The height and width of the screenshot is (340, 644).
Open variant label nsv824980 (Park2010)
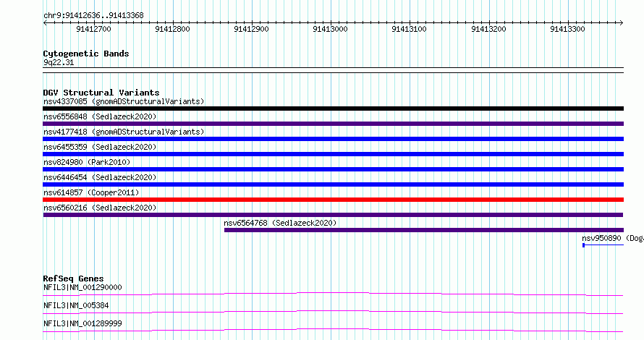[87, 162]
